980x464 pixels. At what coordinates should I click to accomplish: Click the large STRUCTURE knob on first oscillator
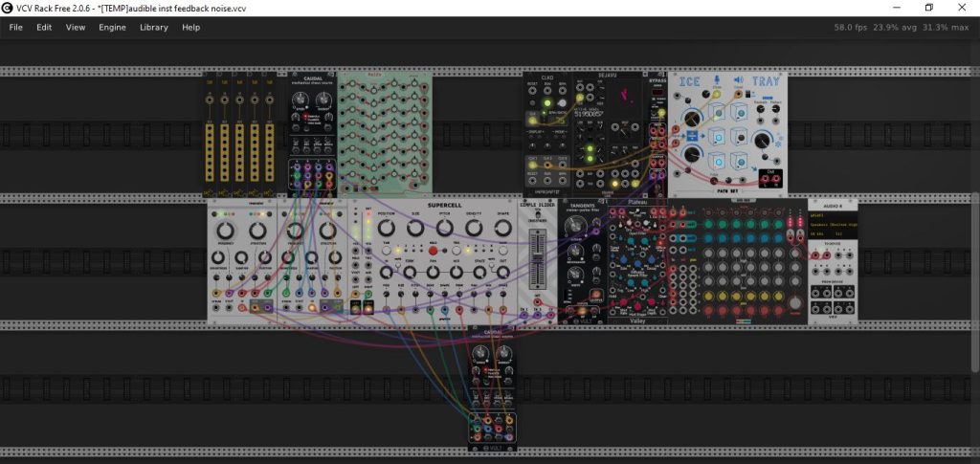click(x=258, y=232)
